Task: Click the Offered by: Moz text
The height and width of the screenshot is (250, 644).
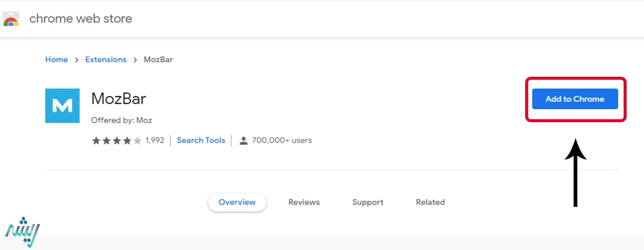Action: point(122,121)
